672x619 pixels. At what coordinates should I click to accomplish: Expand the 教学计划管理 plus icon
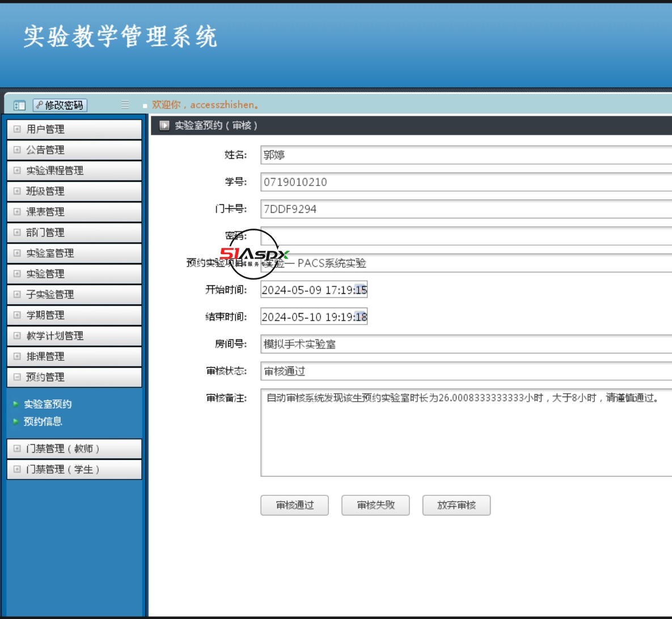[17, 336]
